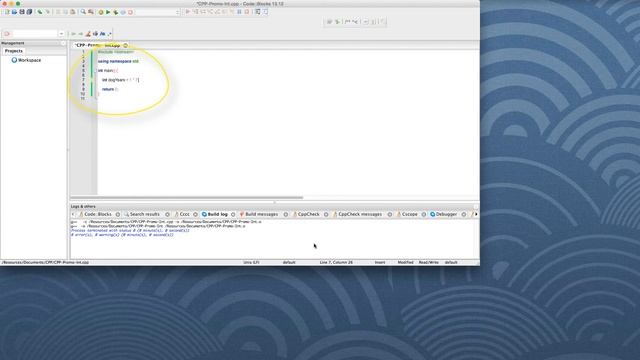Screen dimensions: 640x360
Task: Click the Paste toolbar icon
Action: [73, 12]
